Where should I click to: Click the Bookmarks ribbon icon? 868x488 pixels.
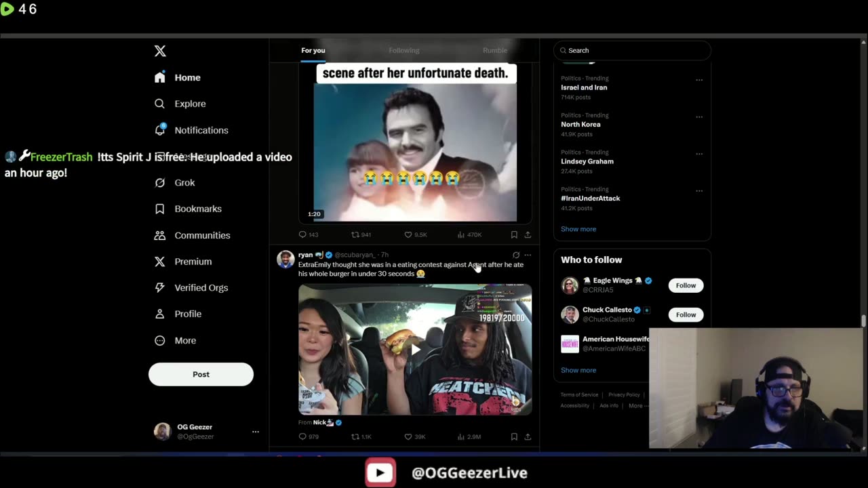pos(160,209)
